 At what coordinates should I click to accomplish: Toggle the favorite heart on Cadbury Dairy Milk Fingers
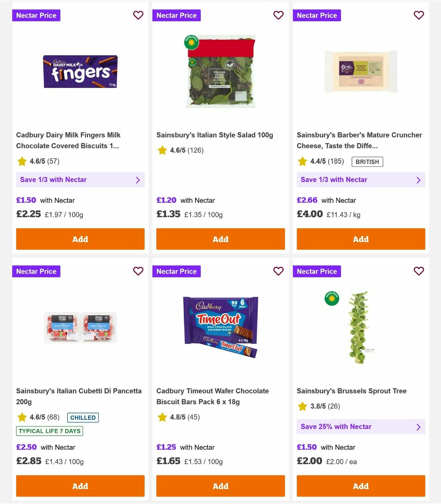[138, 15]
